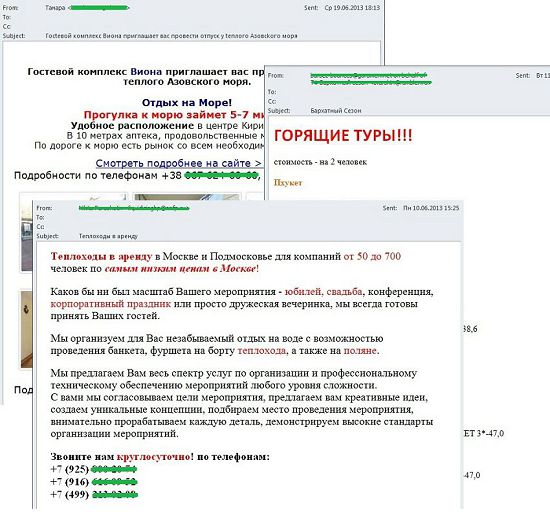Screen dimensions: 550x515
Task: Click the blue 'Виона' name in heading
Action: pyautogui.click(x=146, y=72)
